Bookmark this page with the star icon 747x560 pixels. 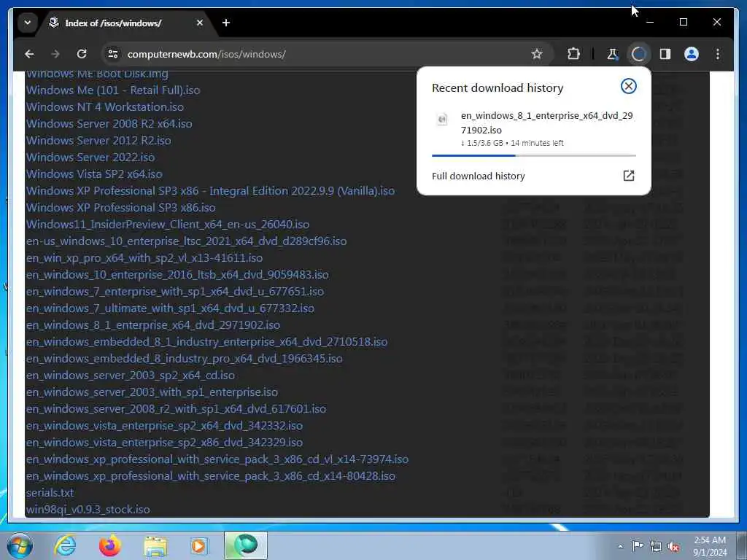coord(537,54)
